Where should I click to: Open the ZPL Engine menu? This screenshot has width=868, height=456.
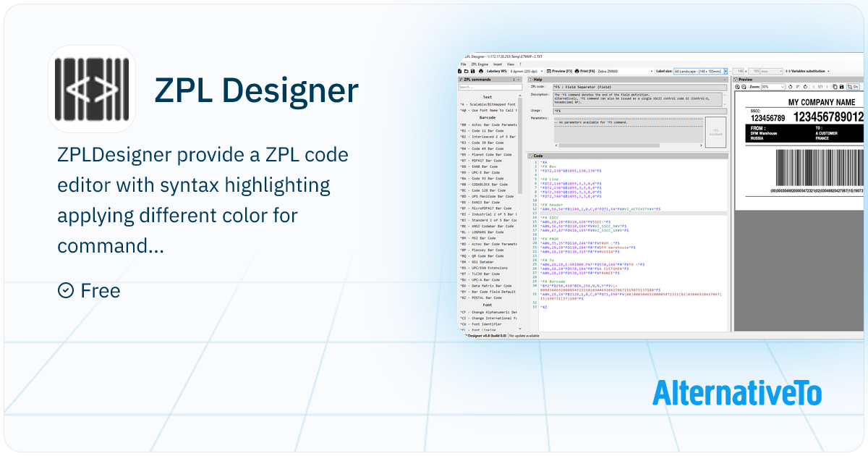coord(480,64)
